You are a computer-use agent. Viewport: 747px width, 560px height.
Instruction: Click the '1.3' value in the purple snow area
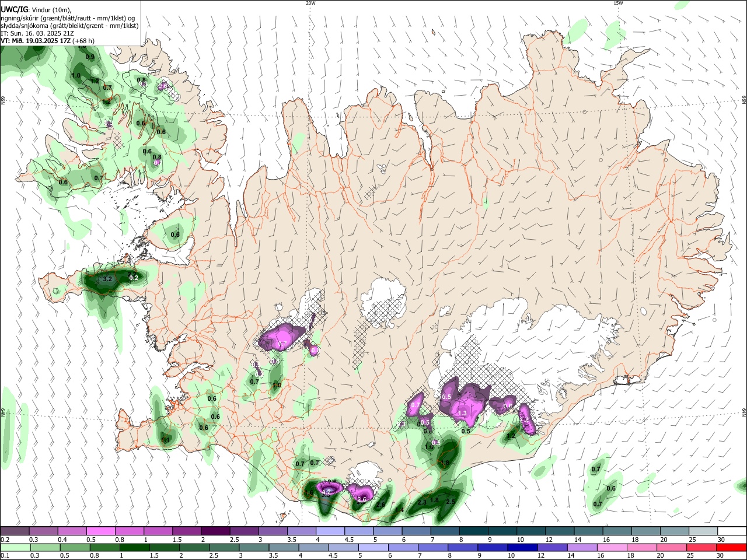point(462,413)
